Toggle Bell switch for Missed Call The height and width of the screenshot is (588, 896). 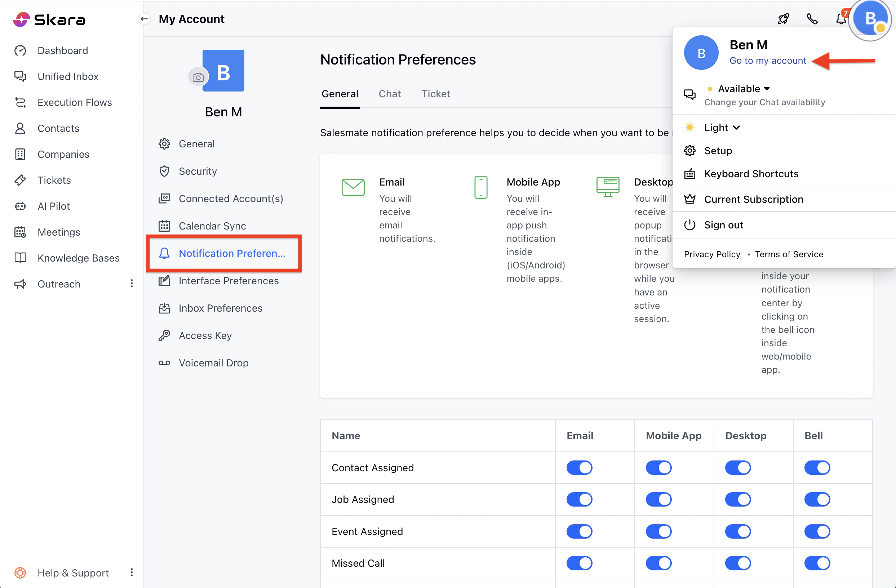coord(817,563)
